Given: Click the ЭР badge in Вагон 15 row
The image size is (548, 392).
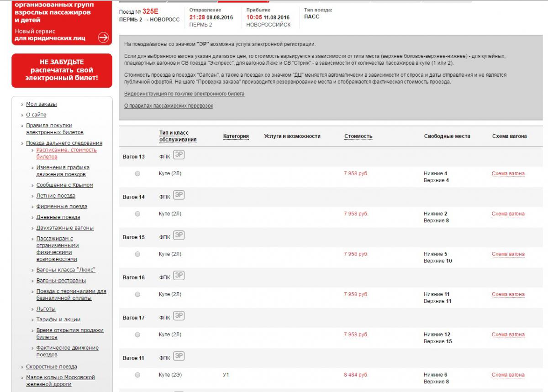Looking at the screenshot, I should (179, 236).
